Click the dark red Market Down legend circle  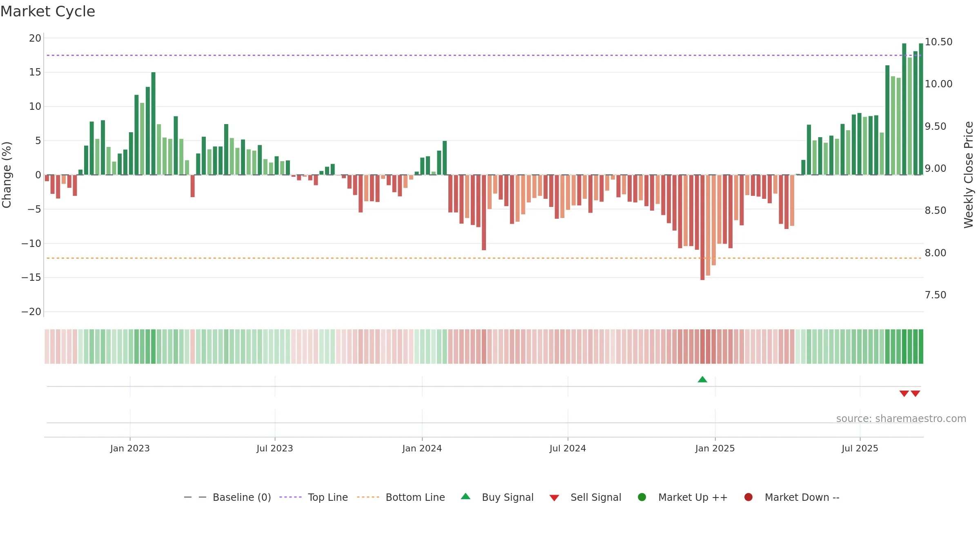748,497
